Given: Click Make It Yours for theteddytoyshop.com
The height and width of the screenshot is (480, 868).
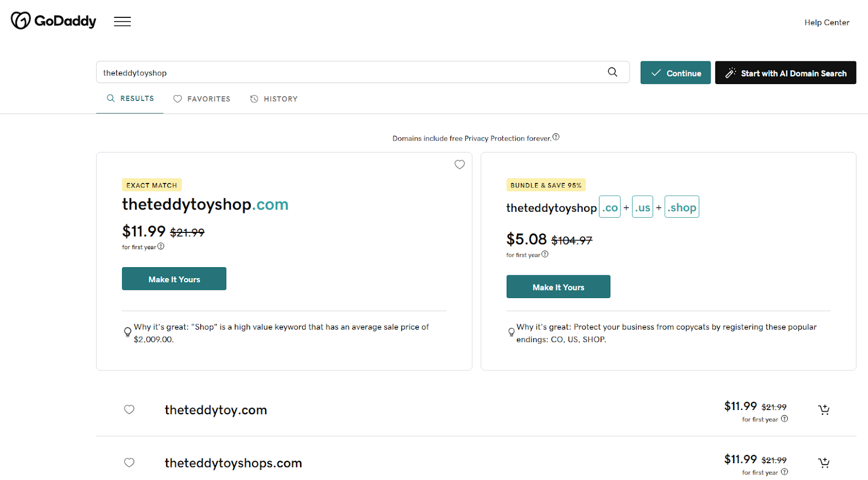Looking at the screenshot, I should pos(174,279).
